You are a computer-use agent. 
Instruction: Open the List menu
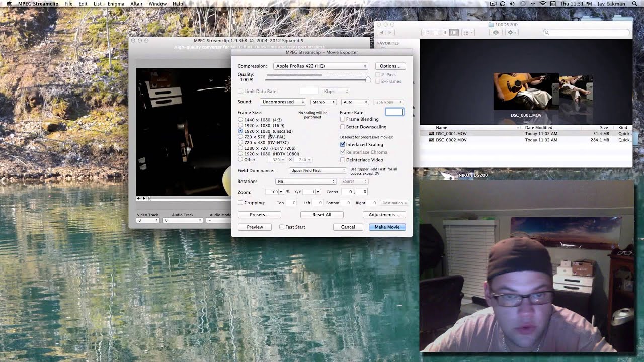click(x=98, y=4)
